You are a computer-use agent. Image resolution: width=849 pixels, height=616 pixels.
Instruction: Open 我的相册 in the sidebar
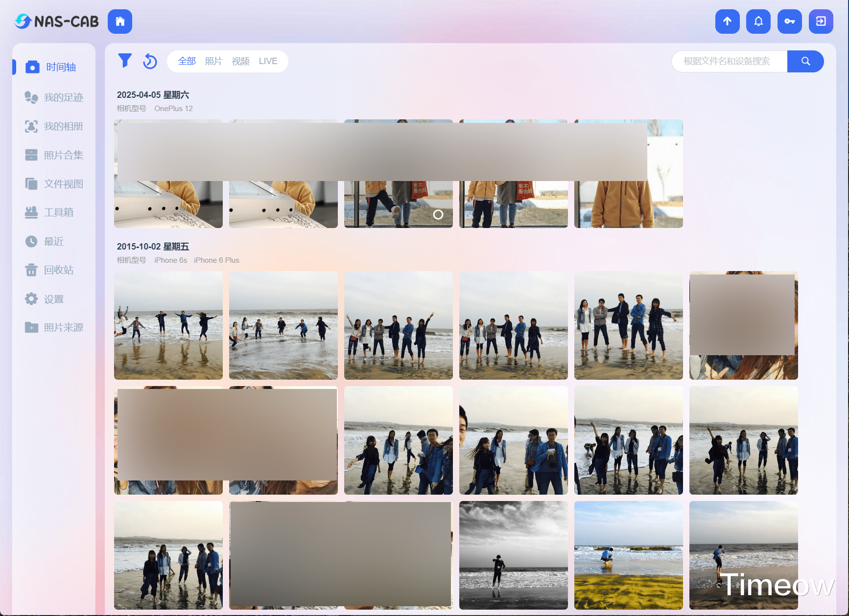[54, 126]
